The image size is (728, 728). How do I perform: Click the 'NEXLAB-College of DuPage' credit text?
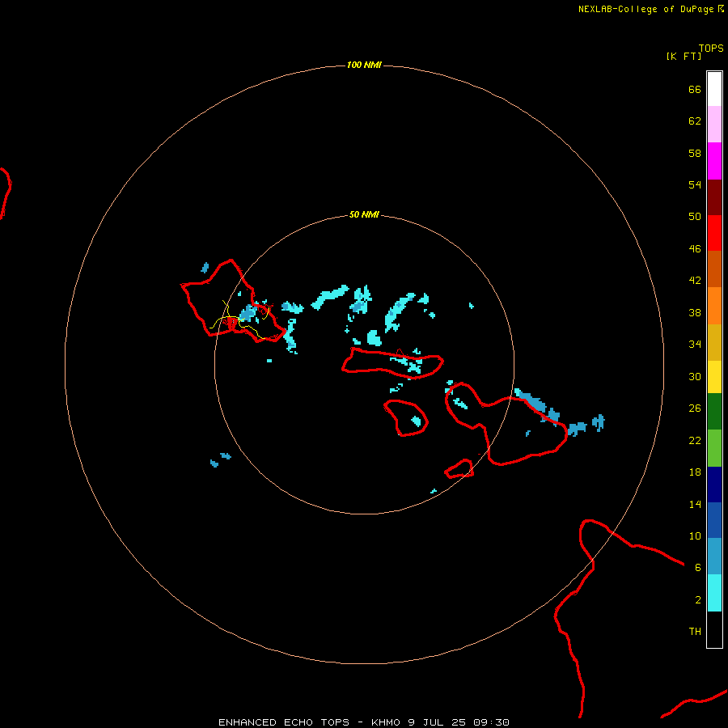coord(647,9)
